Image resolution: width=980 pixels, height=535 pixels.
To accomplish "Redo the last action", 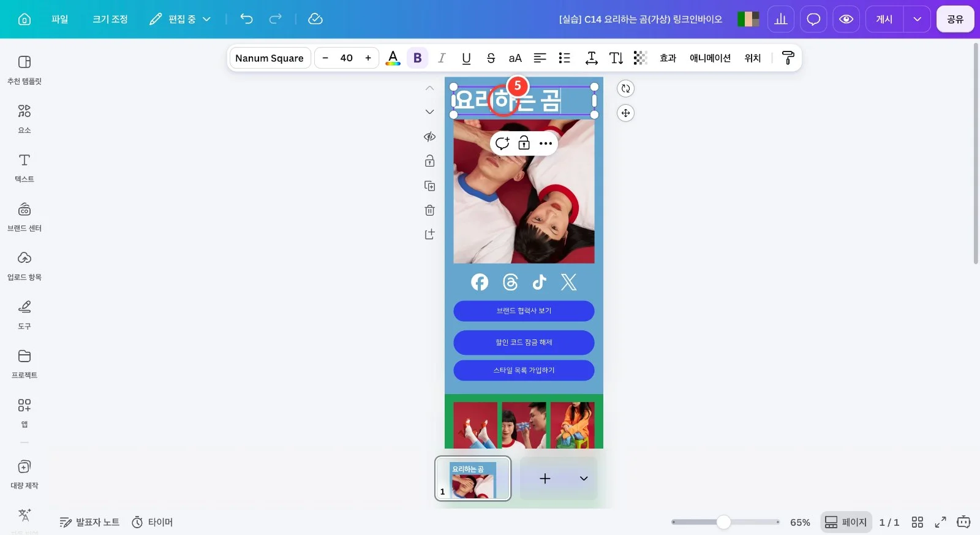I will point(276,19).
